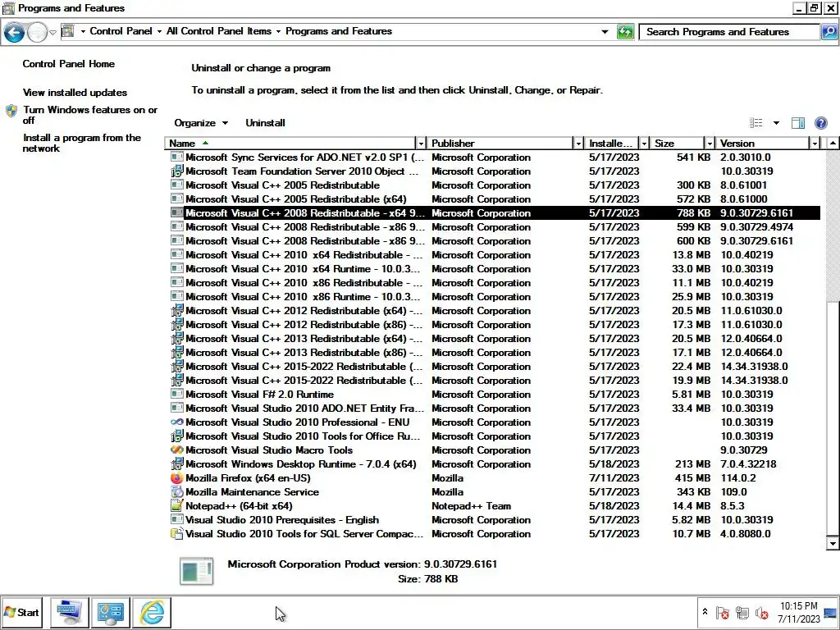Open the Installed On column filter dropdown
The image size is (840, 630).
tap(645, 143)
